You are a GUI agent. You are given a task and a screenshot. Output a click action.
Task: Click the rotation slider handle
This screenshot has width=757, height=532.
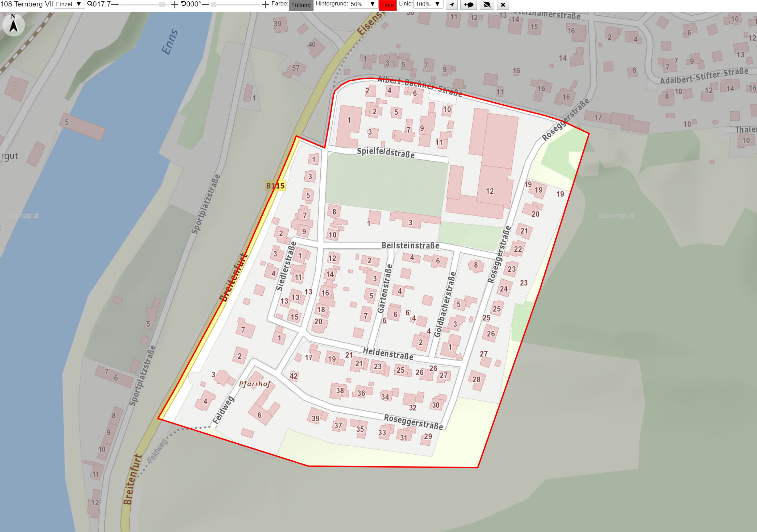[x=214, y=4]
